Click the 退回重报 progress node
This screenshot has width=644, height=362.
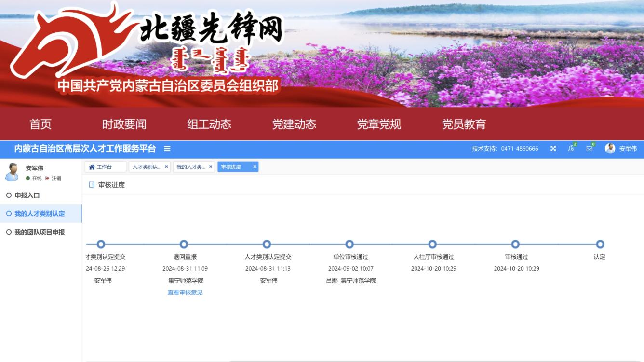tap(183, 245)
